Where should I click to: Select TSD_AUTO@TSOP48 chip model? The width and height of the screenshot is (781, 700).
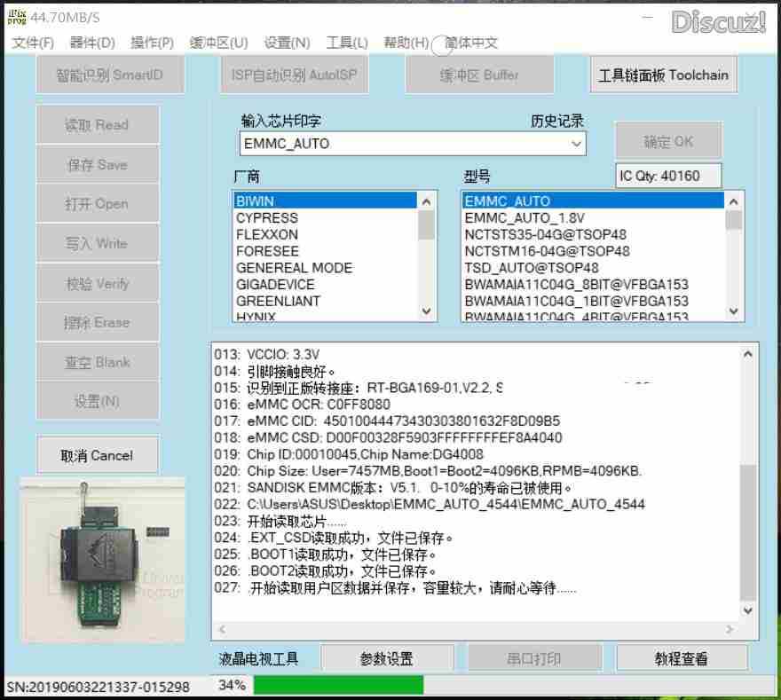click(x=532, y=267)
